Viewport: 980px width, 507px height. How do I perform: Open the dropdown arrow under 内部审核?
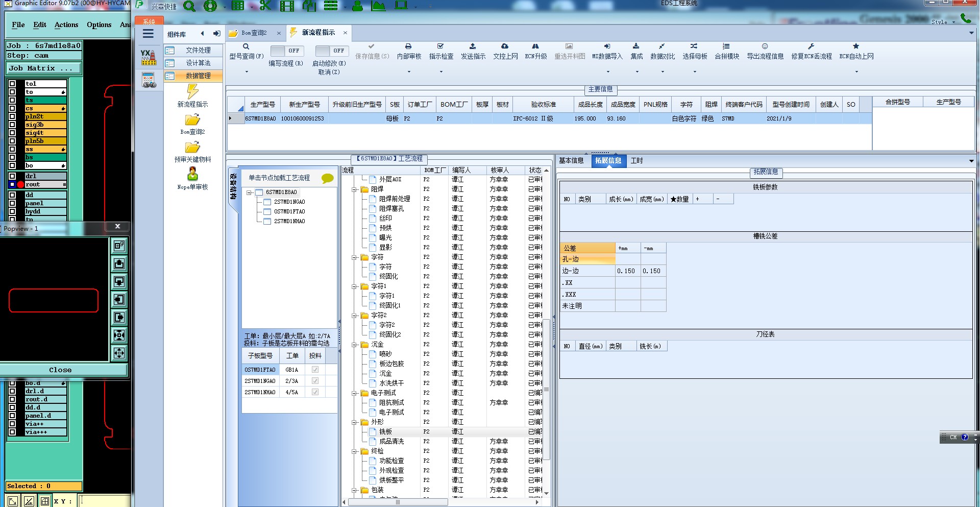point(409,72)
